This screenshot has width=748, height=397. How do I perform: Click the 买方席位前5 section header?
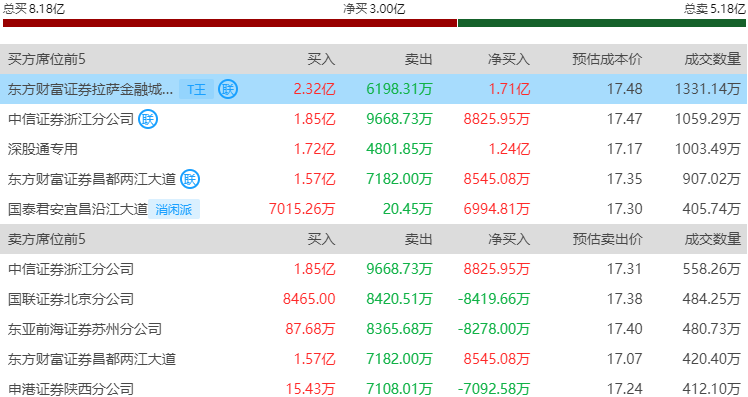(x=47, y=59)
